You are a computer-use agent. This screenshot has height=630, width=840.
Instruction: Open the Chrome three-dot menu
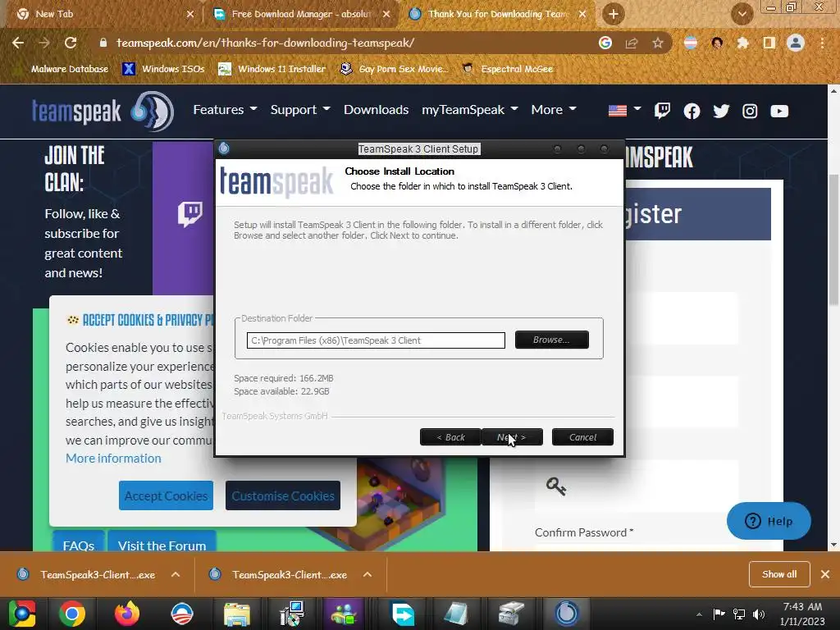(822, 43)
